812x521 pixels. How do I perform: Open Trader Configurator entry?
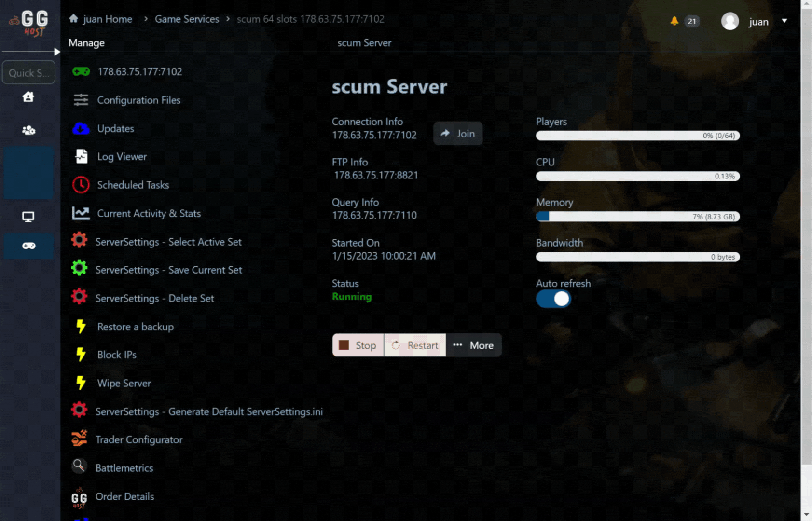(139, 439)
